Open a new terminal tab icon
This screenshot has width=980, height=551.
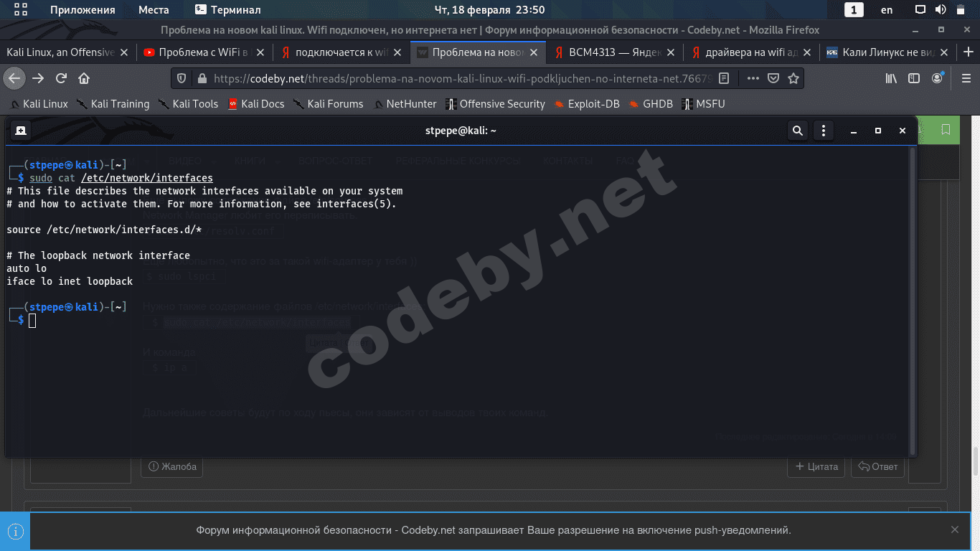click(21, 131)
